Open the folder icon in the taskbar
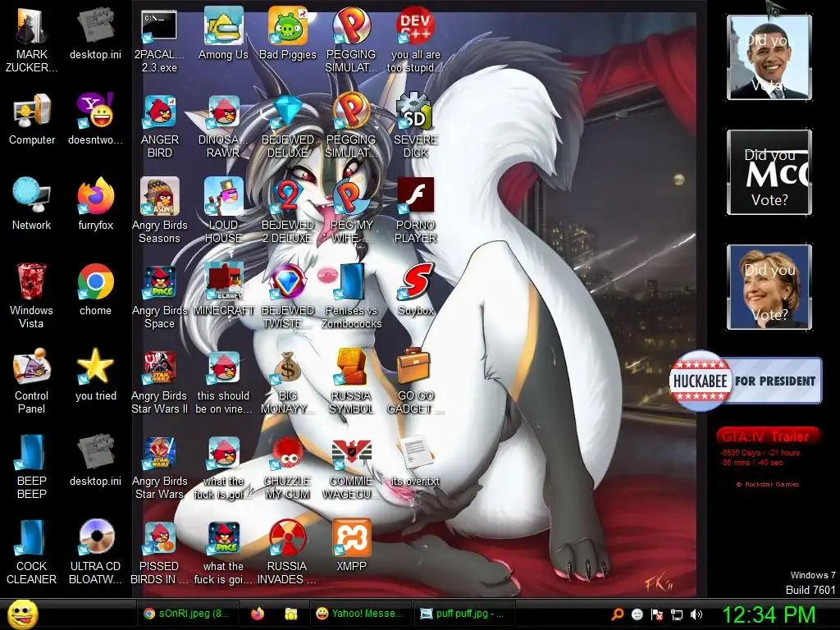840x630 pixels. pyautogui.click(x=290, y=614)
